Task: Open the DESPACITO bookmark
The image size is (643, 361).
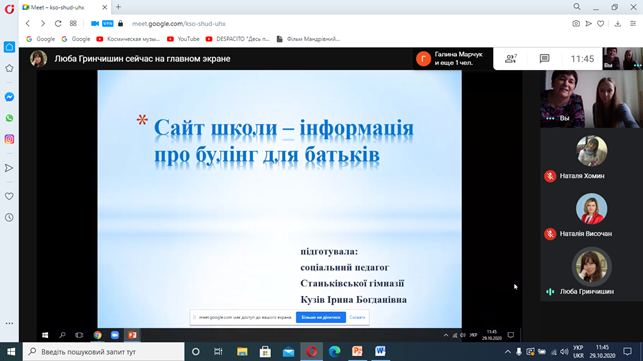Action: point(237,39)
